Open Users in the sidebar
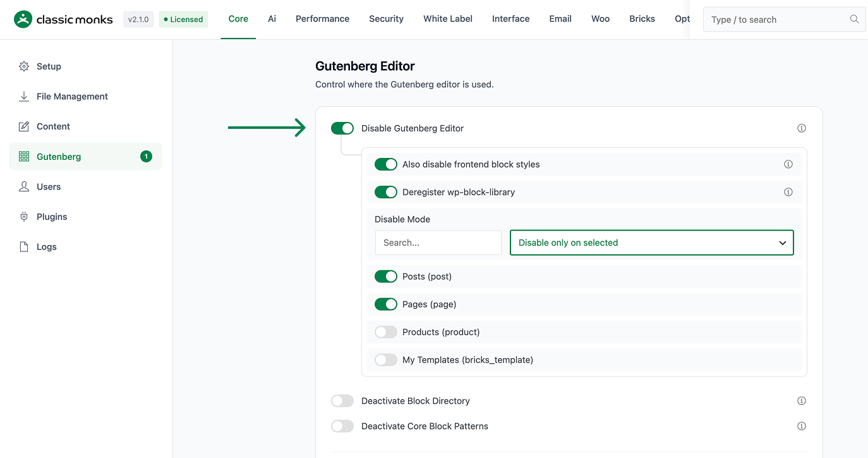This screenshot has height=458, width=868. point(85,186)
